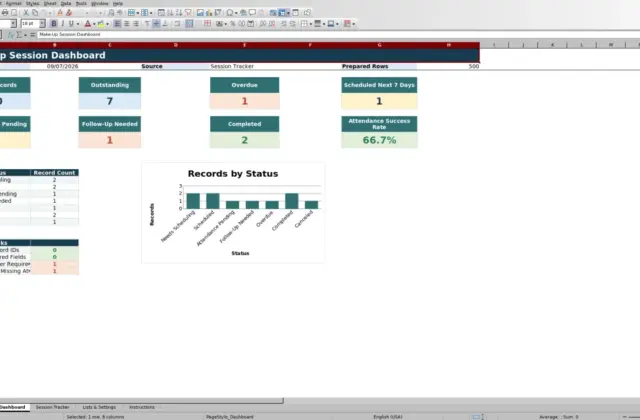Open the Help menu
Image resolution: width=640 pixels, height=420 pixels.
click(x=118, y=3)
